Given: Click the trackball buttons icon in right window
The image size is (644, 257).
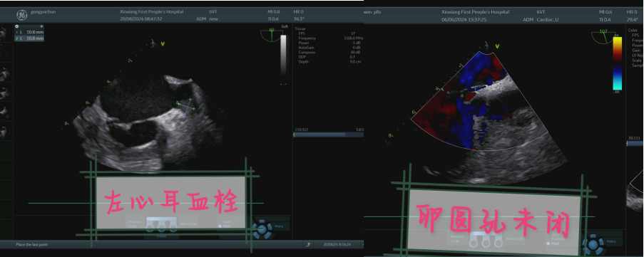Looking at the screenshot, I should (485, 240).
